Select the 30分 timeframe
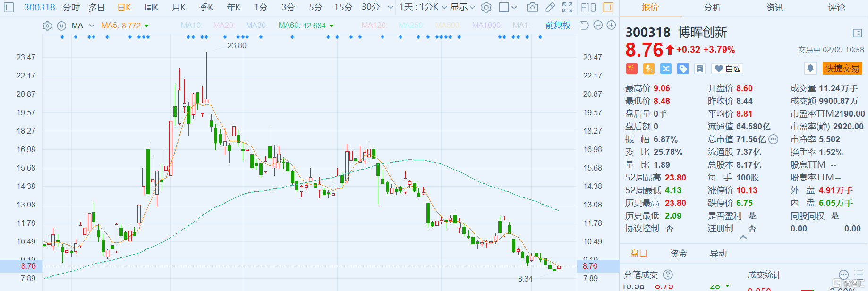This screenshot has height=291, width=868. tap(371, 8)
